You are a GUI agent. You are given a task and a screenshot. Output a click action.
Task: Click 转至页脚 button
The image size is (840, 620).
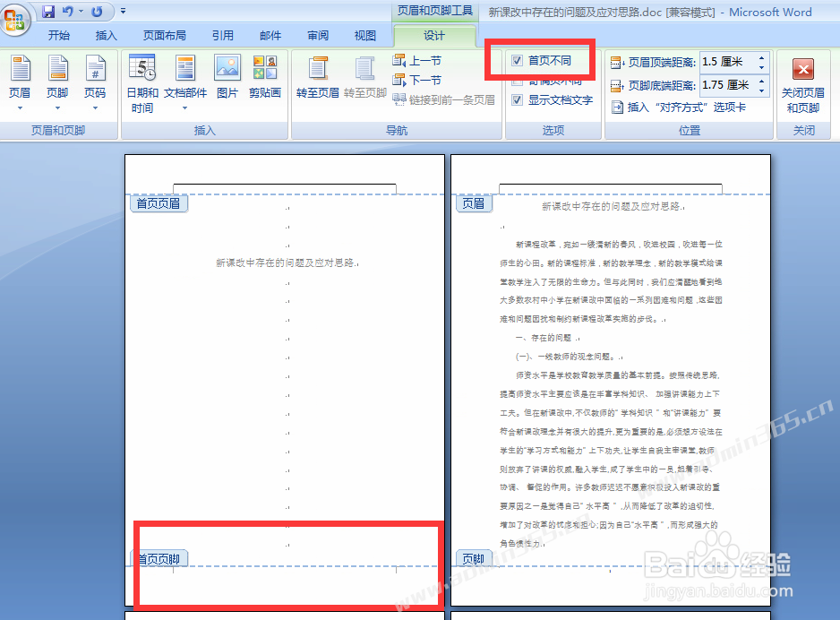tap(364, 77)
